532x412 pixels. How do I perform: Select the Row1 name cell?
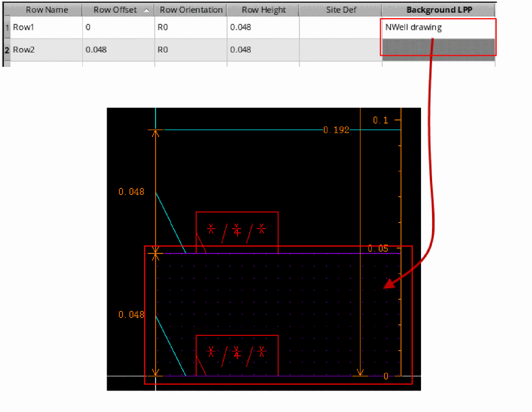coord(46,27)
